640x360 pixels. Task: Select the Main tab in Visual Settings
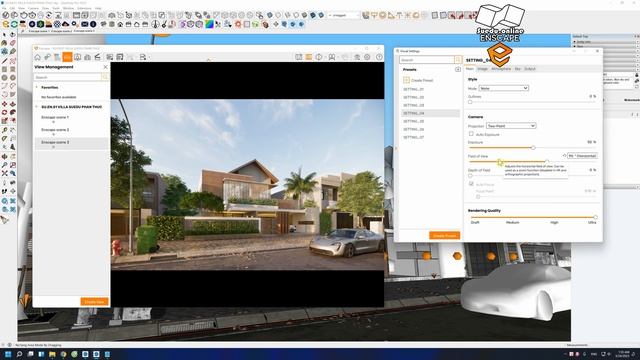pos(470,69)
